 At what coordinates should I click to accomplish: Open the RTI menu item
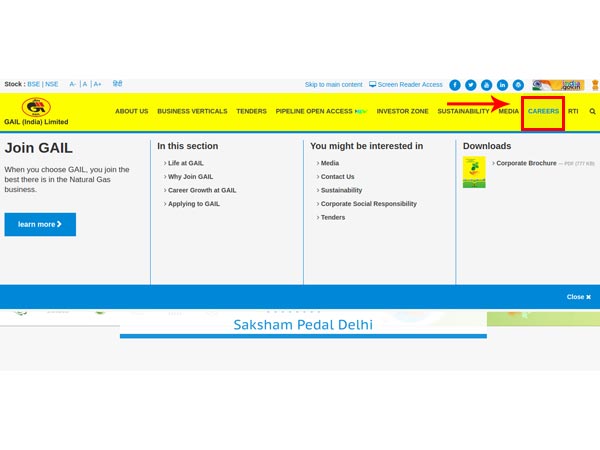[573, 111]
